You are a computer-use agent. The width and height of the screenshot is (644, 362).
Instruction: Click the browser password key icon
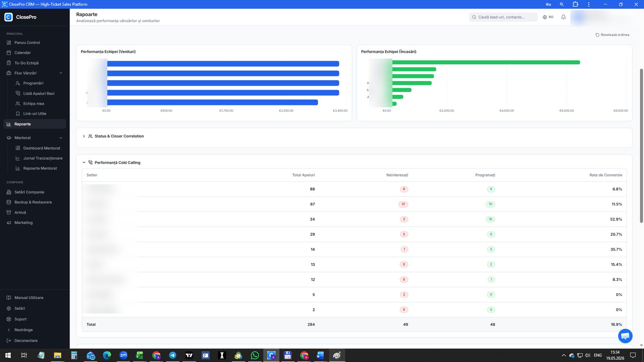[x=548, y=4]
